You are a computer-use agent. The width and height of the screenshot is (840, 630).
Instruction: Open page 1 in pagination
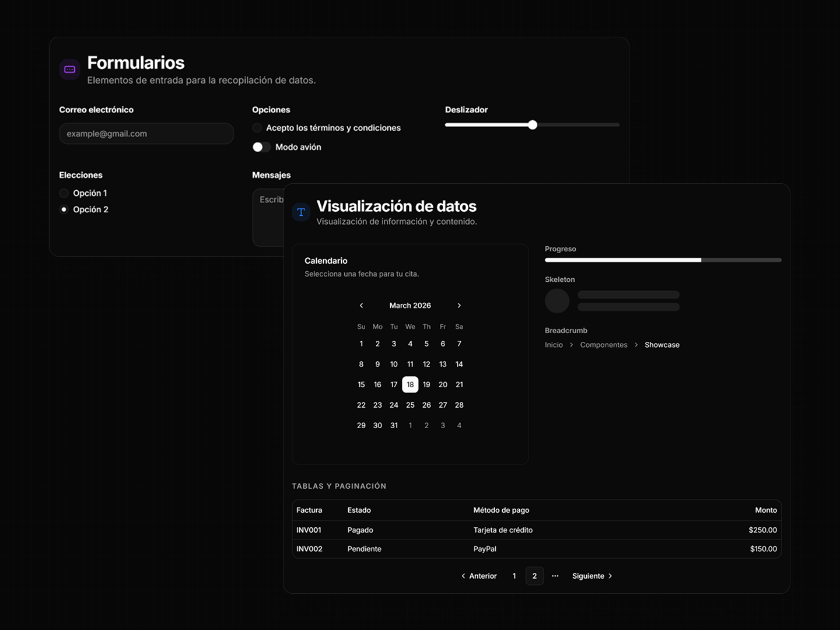coord(514,576)
